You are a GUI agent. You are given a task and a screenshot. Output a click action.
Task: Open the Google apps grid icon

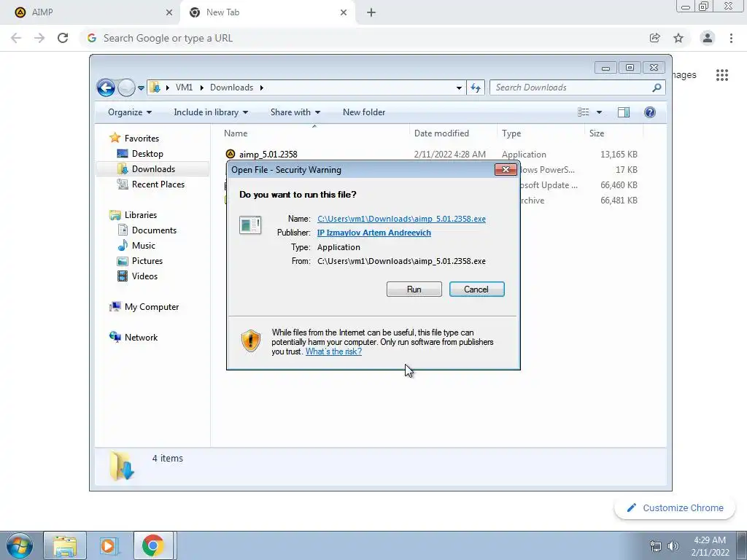(722, 75)
